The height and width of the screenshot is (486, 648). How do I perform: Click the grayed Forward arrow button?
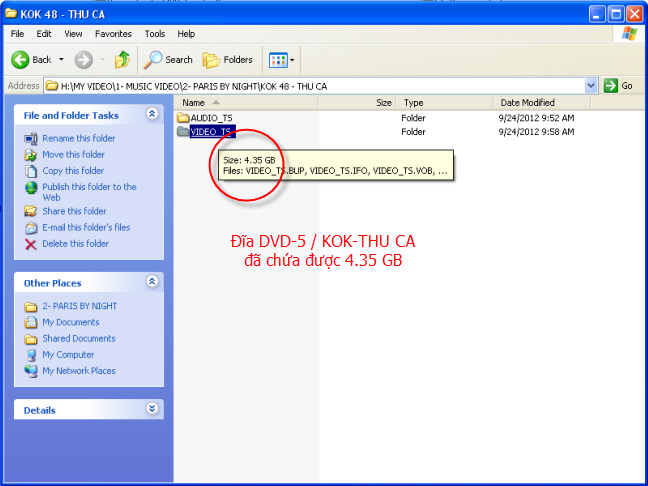coord(83,60)
